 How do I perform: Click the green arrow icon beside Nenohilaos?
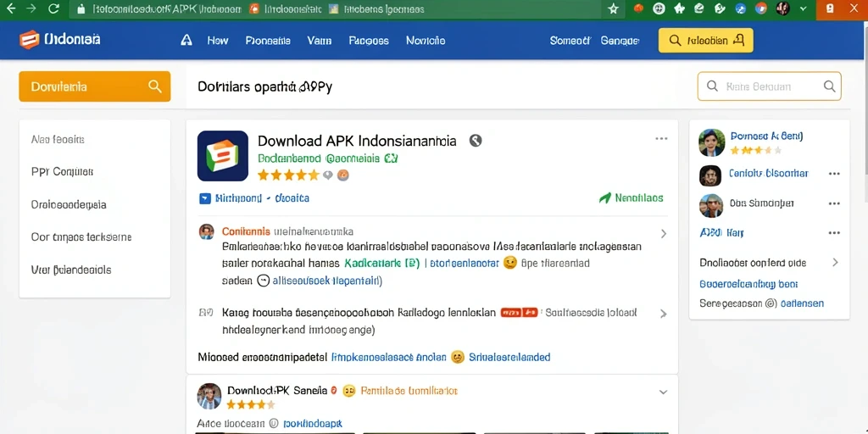point(605,198)
